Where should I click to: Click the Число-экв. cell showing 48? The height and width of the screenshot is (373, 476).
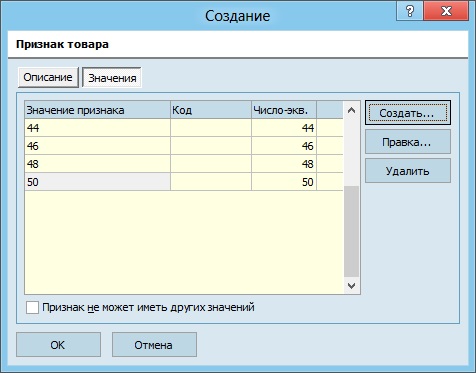click(284, 164)
